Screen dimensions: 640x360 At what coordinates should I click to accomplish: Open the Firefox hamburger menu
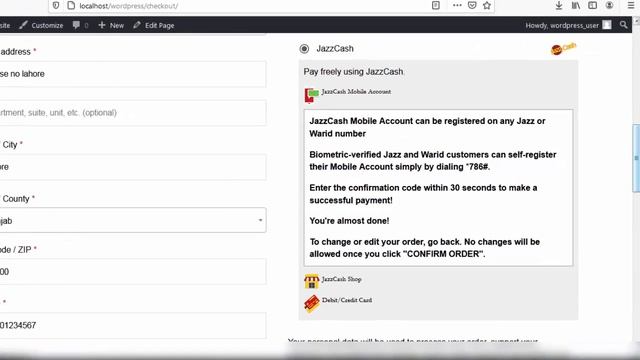click(x=631, y=5)
